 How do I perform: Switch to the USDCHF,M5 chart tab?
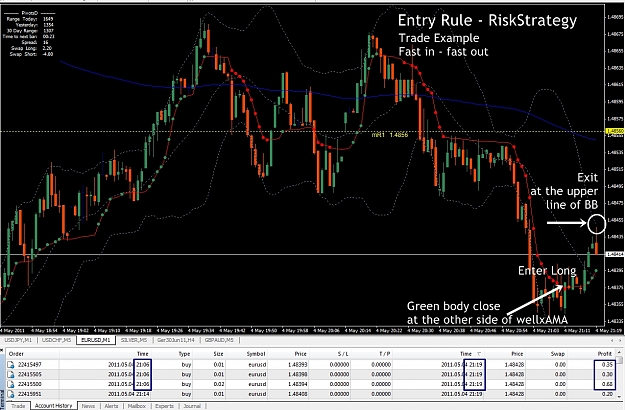coord(57,340)
